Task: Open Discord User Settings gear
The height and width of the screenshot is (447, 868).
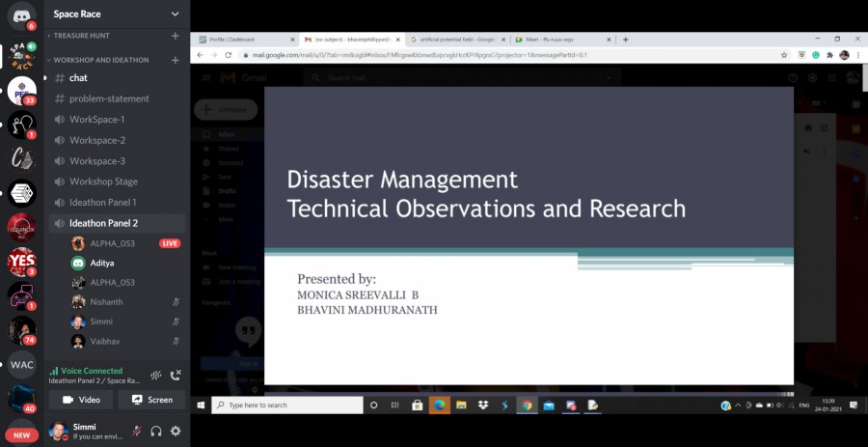Action: 176,431
